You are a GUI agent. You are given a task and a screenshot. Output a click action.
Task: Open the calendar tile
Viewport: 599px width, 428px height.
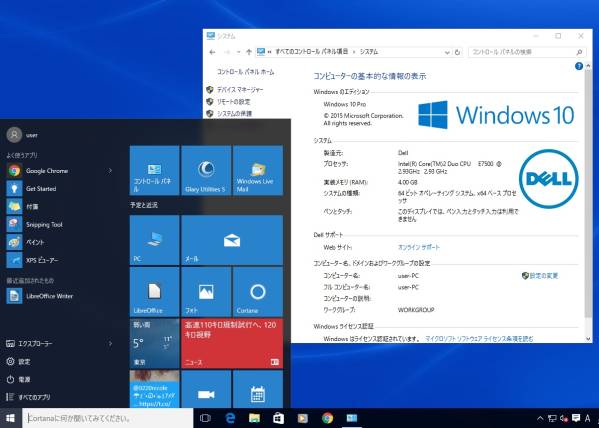click(x=258, y=389)
